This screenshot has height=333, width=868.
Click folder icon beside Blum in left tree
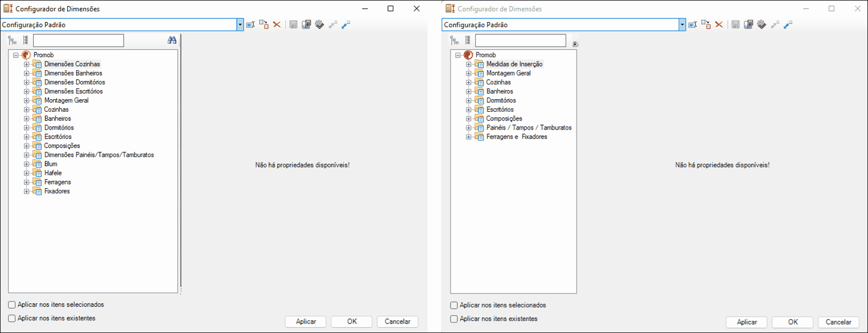(37, 164)
